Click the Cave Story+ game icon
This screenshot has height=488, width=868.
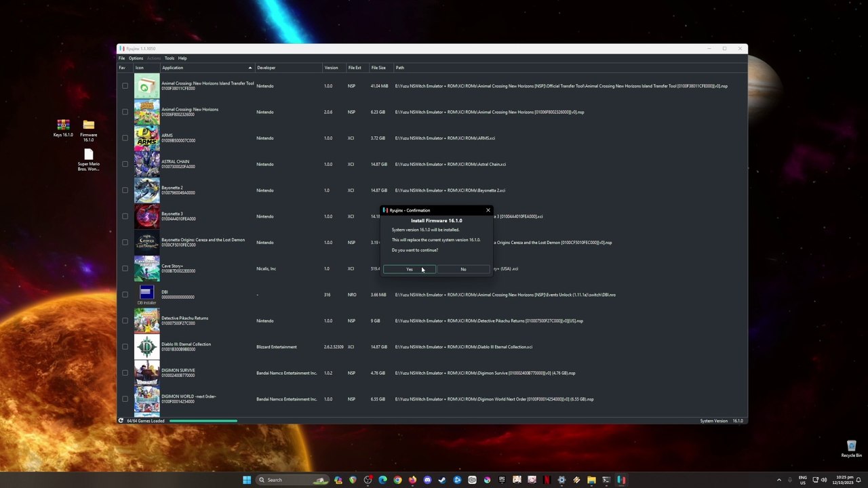pyautogui.click(x=146, y=269)
